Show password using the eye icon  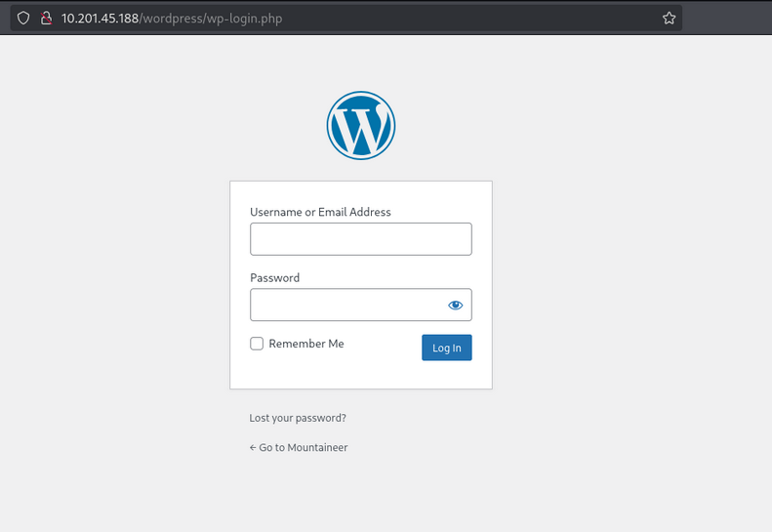[455, 306]
